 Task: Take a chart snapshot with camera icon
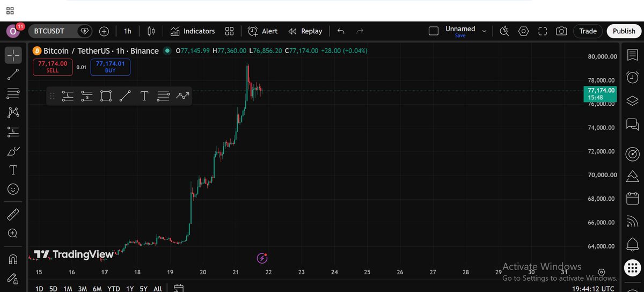561,31
